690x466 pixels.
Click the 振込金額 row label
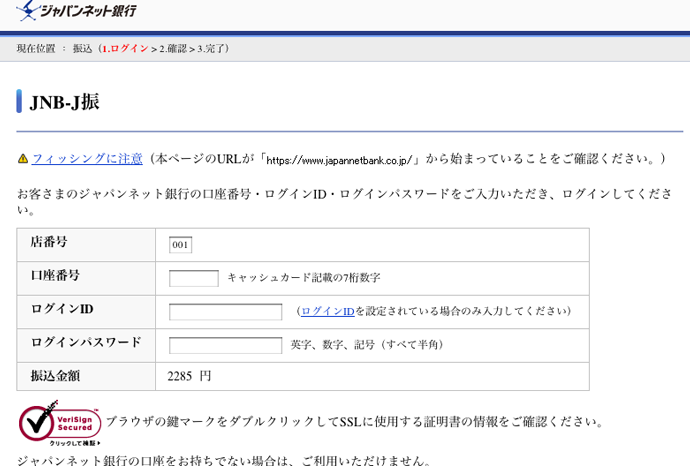coord(55,376)
